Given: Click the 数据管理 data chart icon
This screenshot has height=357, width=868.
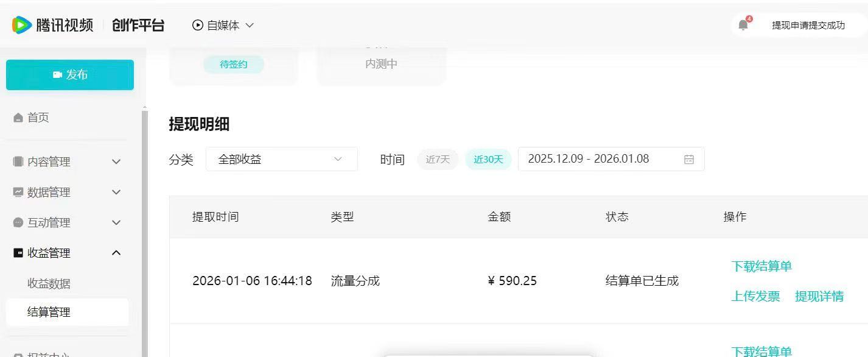Looking at the screenshot, I should click(17, 192).
